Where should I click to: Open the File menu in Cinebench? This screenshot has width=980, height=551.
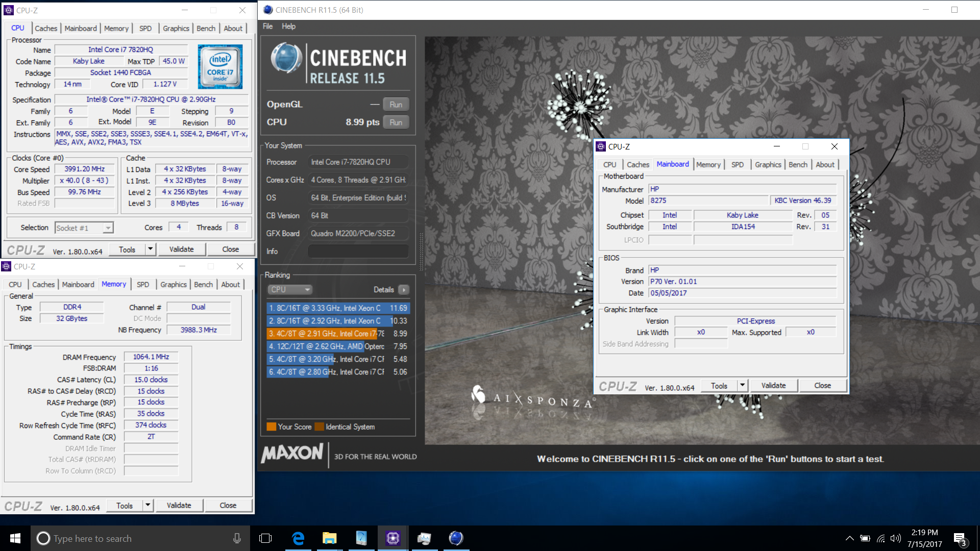[x=267, y=27]
